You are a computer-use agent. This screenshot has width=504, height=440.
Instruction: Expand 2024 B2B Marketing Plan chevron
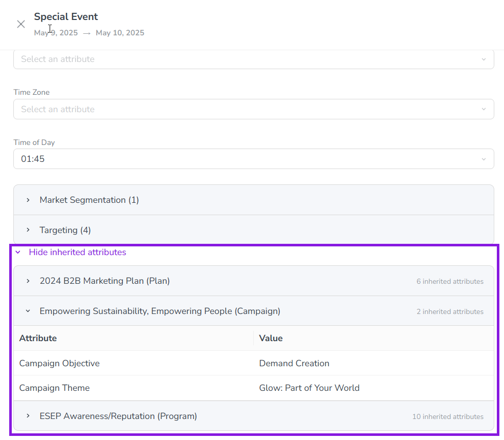click(x=28, y=281)
